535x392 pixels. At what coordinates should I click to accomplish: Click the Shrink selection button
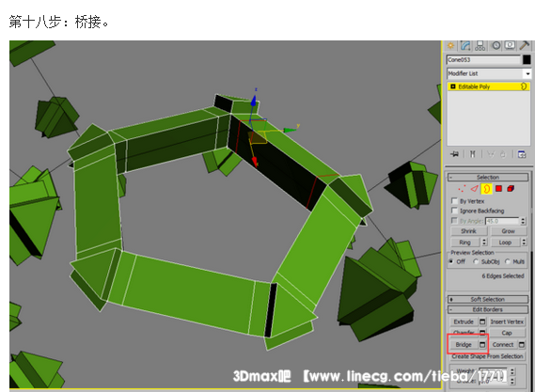(x=469, y=231)
